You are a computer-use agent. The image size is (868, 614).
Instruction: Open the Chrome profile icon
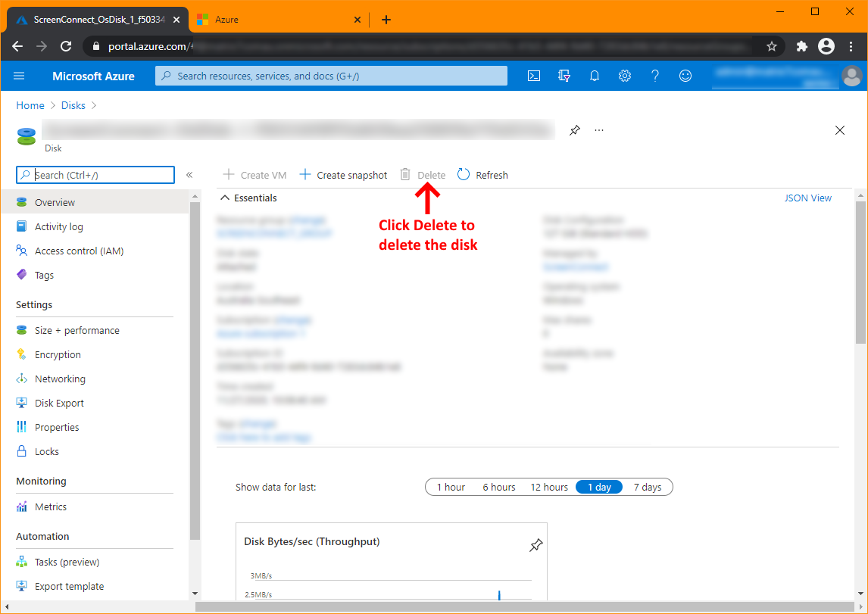(x=826, y=46)
